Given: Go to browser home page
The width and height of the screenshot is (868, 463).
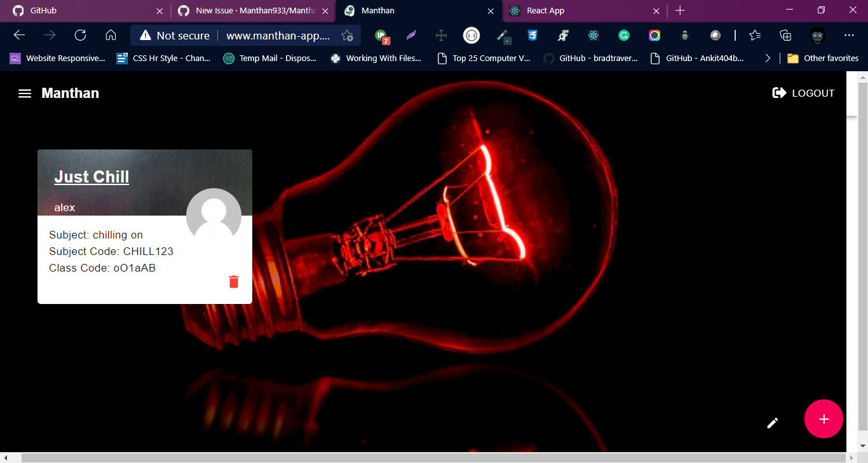Looking at the screenshot, I should click(111, 36).
